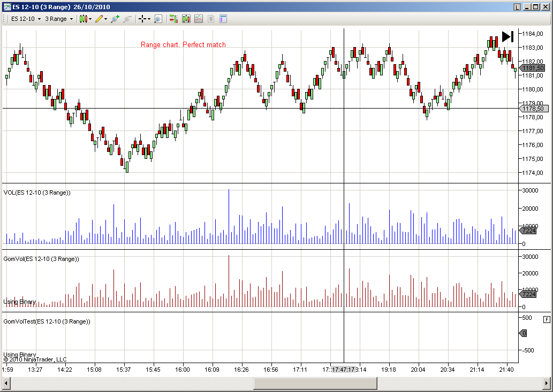The image size is (553, 392).
Task: Close the ES 12-10 chart window
Action: pyautogui.click(x=546, y=7)
